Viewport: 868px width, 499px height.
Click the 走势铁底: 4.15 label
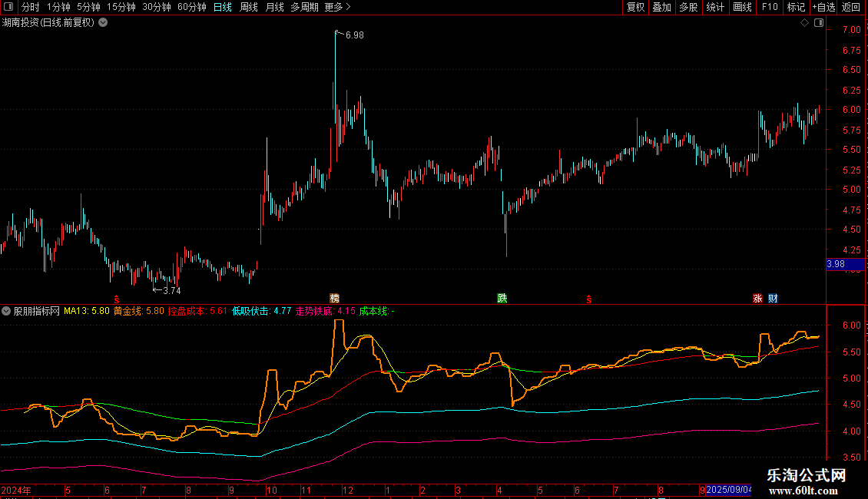[x=326, y=311]
